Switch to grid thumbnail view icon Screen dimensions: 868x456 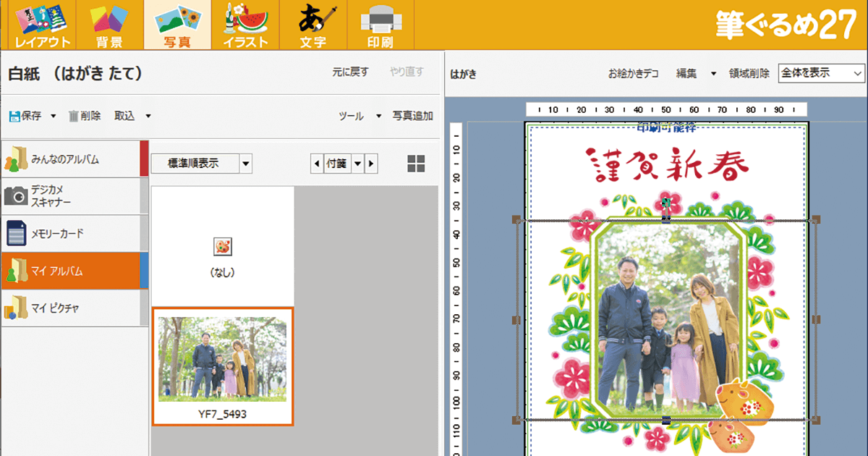[x=416, y=164]
